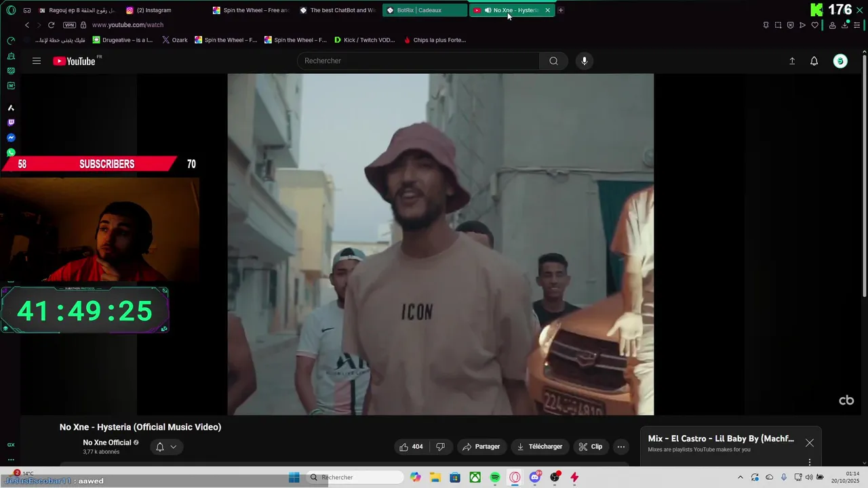The width and height of the screenshot is (868, 488).
Task: Open Windows Start menu
Action: point(294,478)
